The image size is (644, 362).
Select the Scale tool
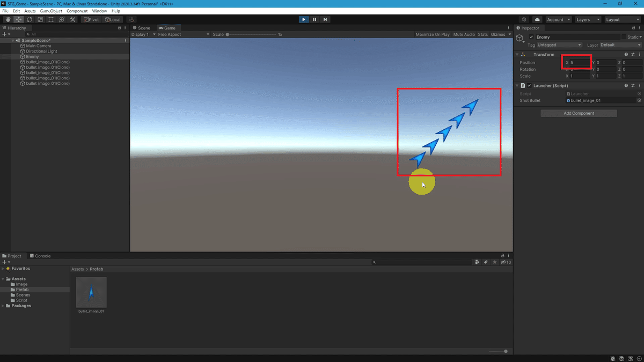point(40,20)
